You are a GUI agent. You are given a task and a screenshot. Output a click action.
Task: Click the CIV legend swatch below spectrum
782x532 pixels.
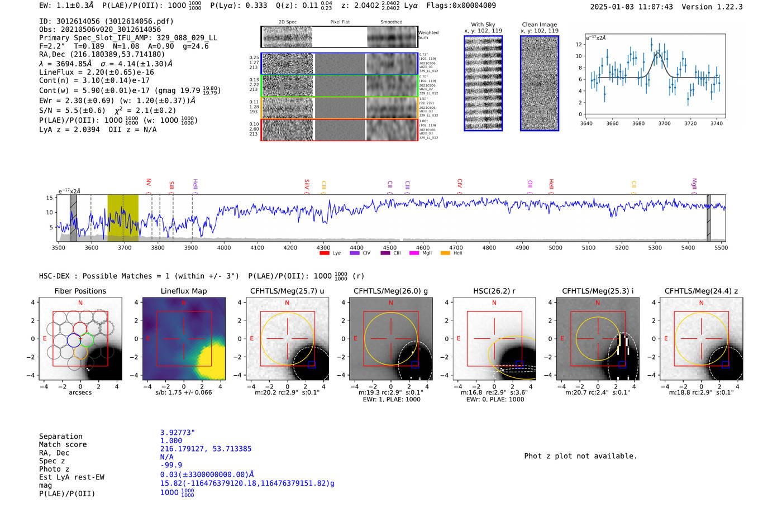click(354, 253)
